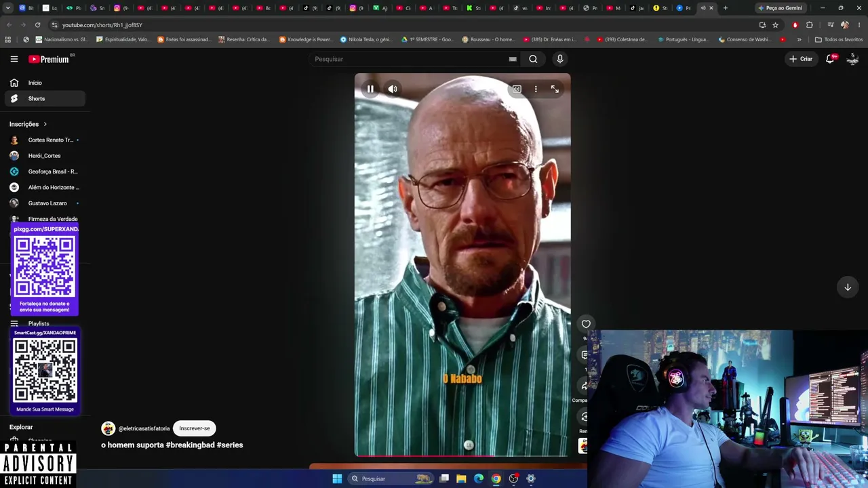Open the Knowledge is Power bookmark
868x488 pixels.
tap(306, 39)
